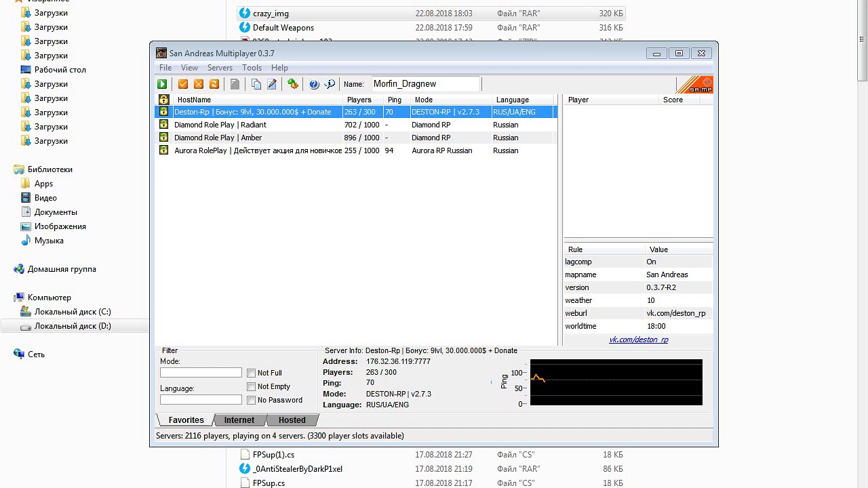868x488 pixels.
Task: Click the lagcomp rule row
Action: [638, 262]
